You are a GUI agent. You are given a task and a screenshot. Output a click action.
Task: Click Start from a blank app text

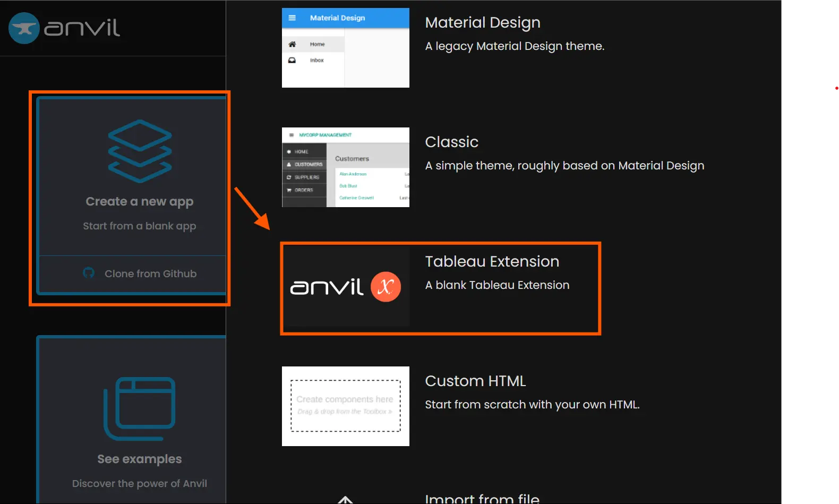(x=140, y=226)
